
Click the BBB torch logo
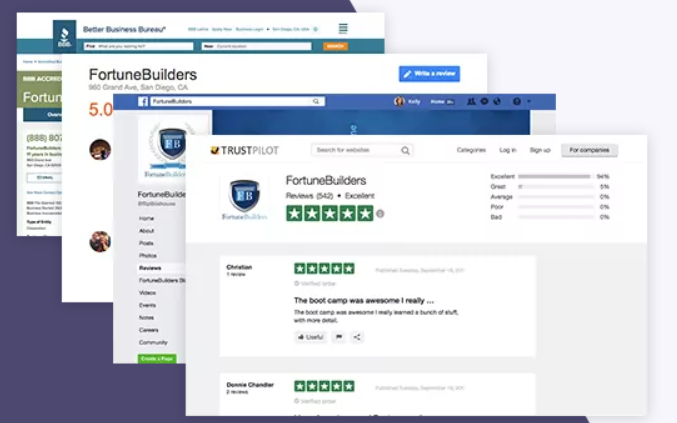[x=64, y=36]
